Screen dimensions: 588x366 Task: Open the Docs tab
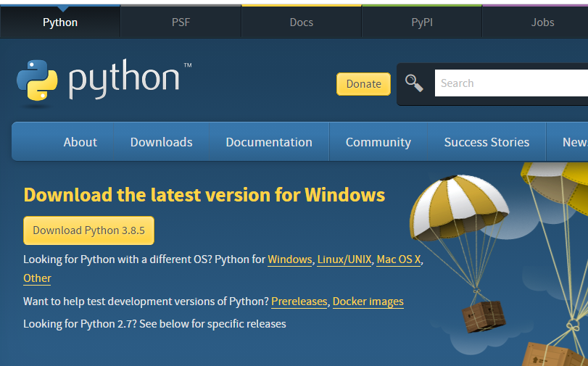pyautogui.click(x=302, y=22)
